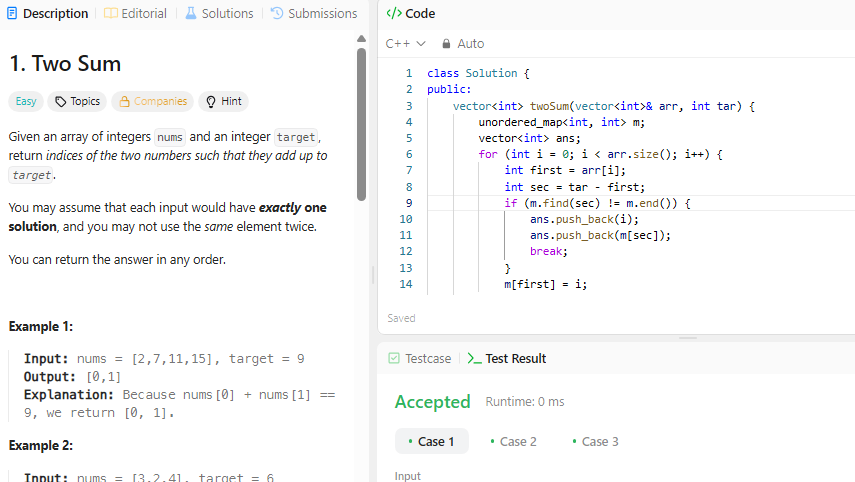Click the 'int first = arr[i];' line
This screenshot has width=855, height=482.
coord(565,170)
